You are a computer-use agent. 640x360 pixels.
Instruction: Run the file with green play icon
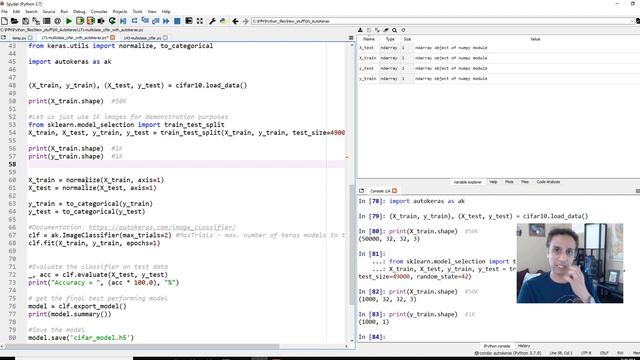point(69,21)
